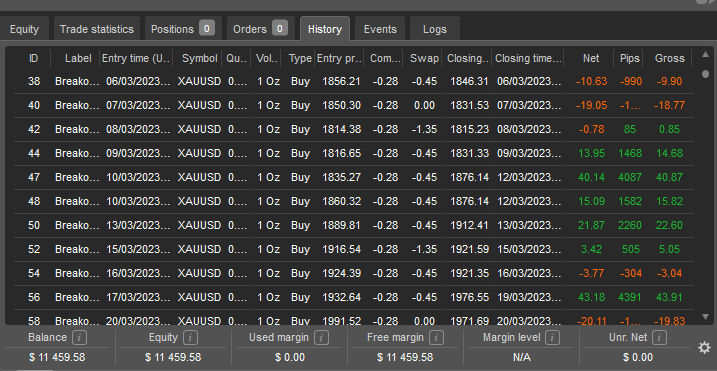
Task: Click net value 40.14
Action: pyautogui.click(x=592, y=177)
